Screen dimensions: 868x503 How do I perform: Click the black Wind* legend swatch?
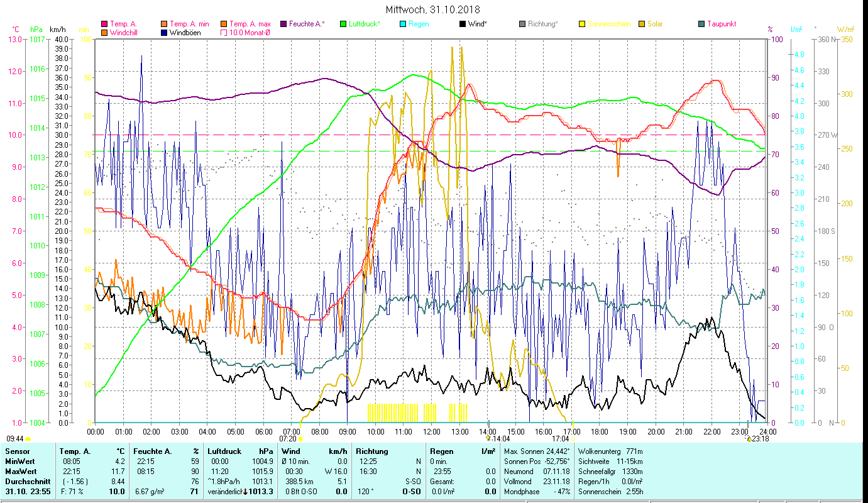coord(463,24)
